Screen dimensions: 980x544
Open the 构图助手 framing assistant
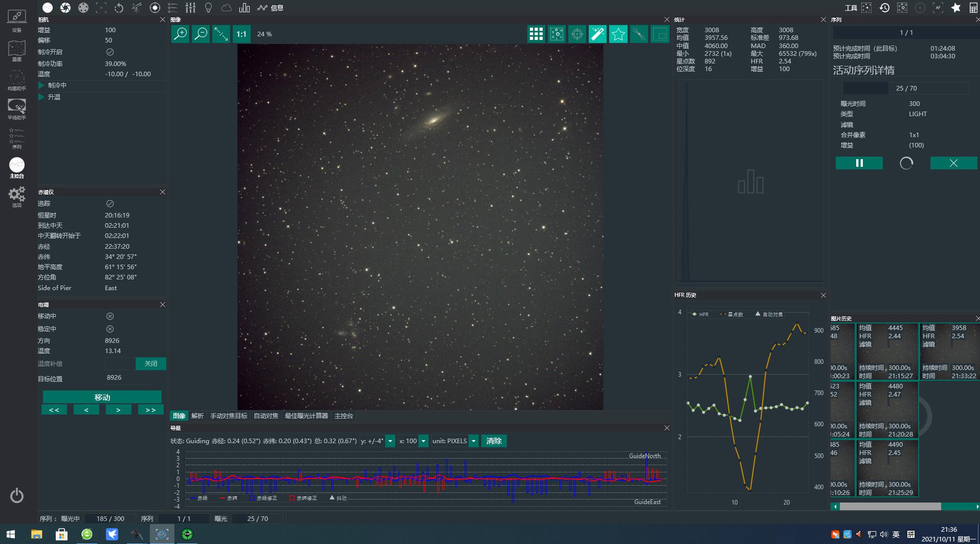[17, 80]
